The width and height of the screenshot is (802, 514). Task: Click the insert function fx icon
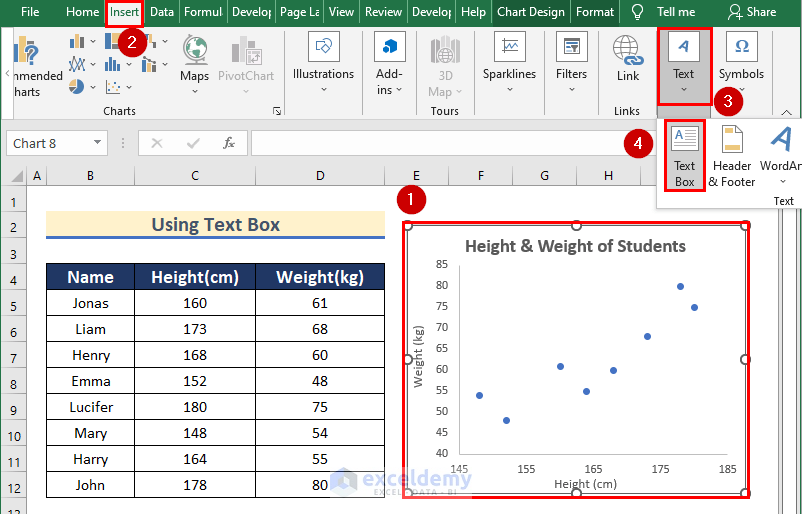click(x=228, y=143)
